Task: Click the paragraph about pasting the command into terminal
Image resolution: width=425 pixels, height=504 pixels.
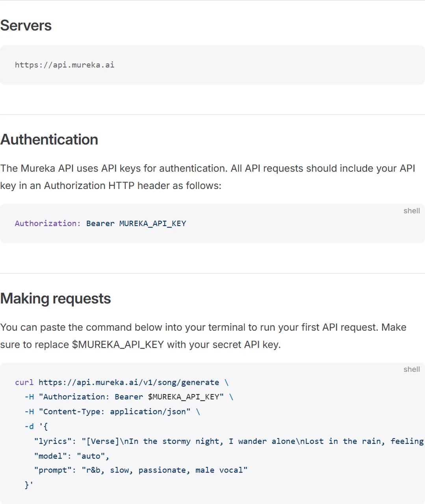Action: point(204,336)
